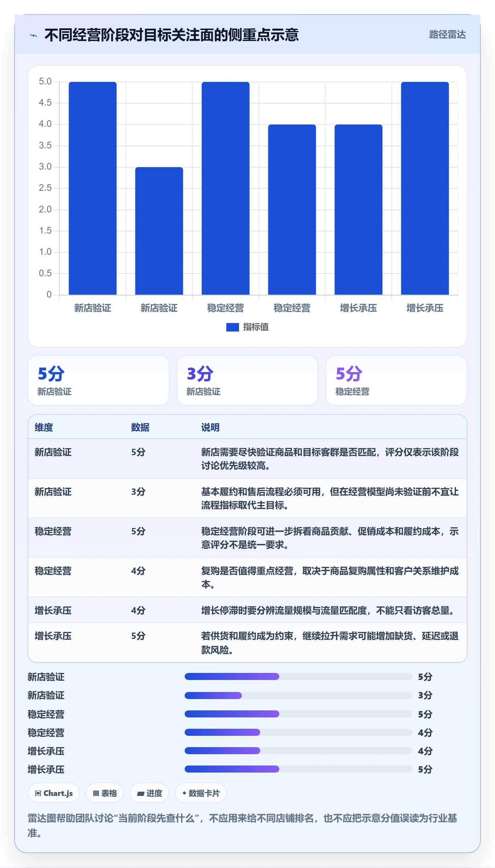Viewport: 495px width, 868px height.
Task: Click the 新店验证 progress bar showing 5分
Action: click(x=298, y=677)
